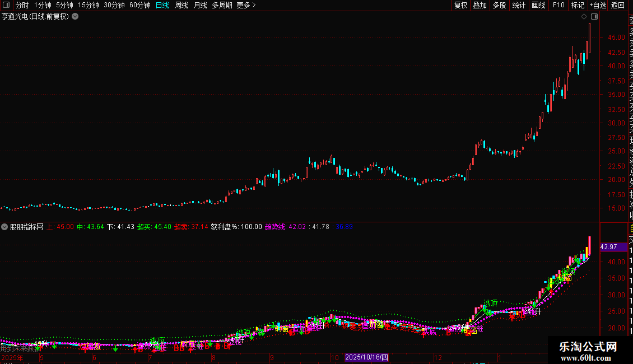Select the 15分钟 period
The height and width of the screenshot is (364, 633).
tap(89, 5)
